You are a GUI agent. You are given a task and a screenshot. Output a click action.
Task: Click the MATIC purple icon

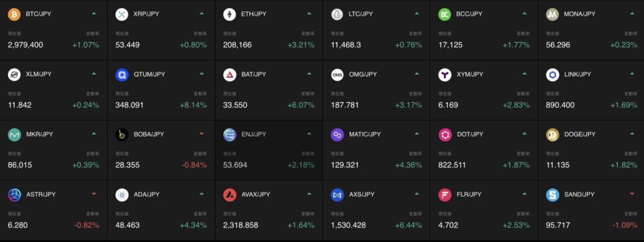[337, 135]
